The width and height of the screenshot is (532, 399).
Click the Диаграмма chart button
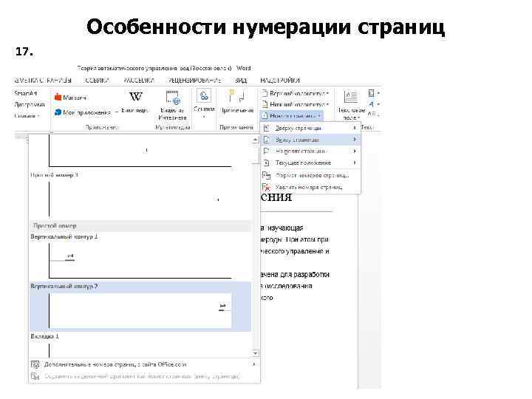click(x=29, y=104)
